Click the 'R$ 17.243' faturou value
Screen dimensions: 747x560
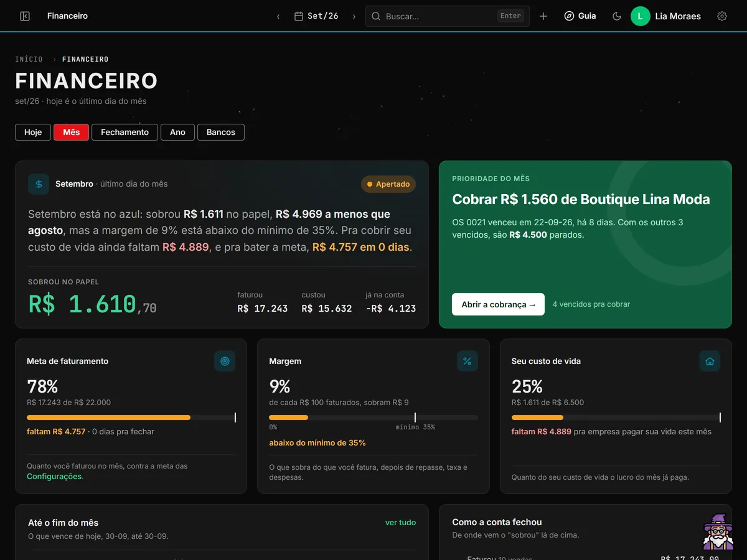pos(263,309)
